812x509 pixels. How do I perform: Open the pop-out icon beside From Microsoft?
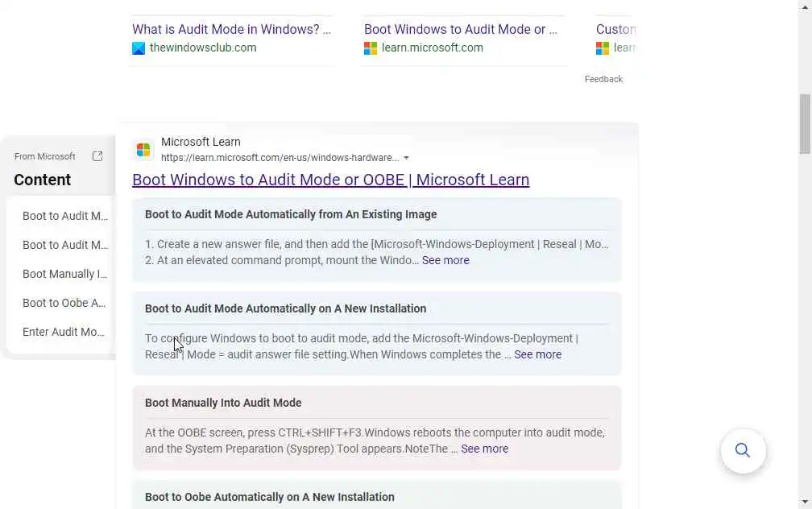point(97,156)
